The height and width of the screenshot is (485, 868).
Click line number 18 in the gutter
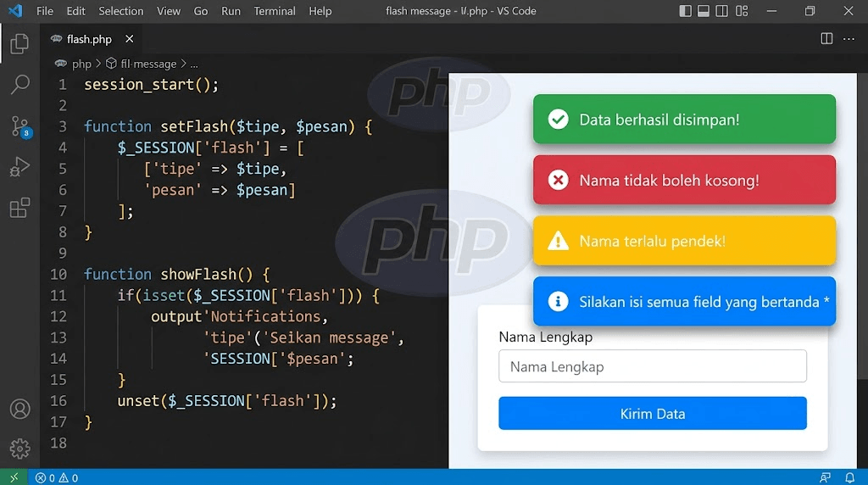pyautogui.click(x=58, y=443)
